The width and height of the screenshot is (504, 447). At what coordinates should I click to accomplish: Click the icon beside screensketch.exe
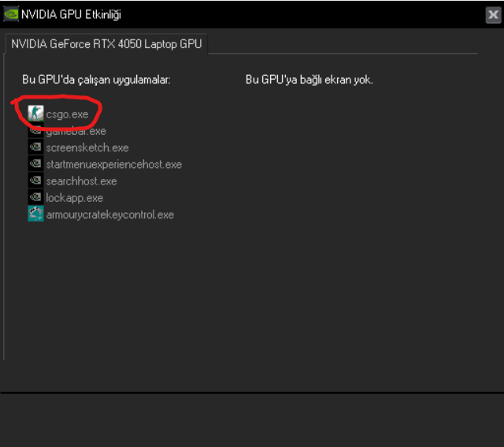point(35,147)
